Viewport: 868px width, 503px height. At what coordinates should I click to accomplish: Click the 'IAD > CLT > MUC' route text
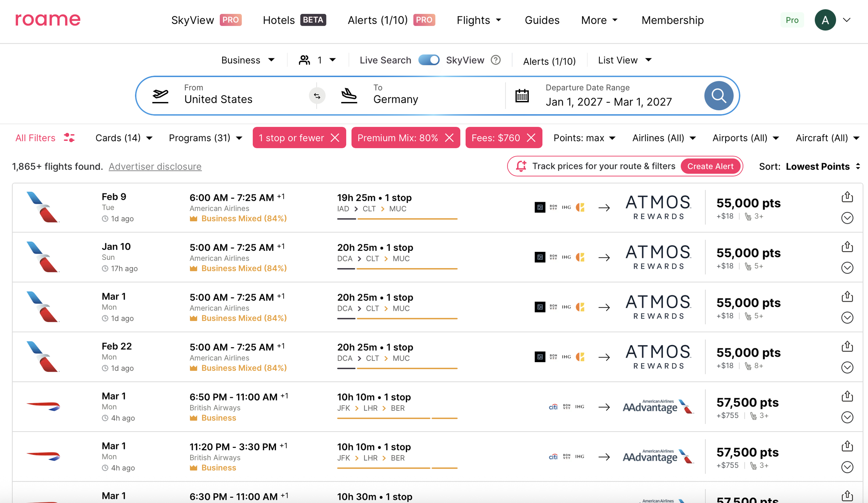tap(372, 209)
